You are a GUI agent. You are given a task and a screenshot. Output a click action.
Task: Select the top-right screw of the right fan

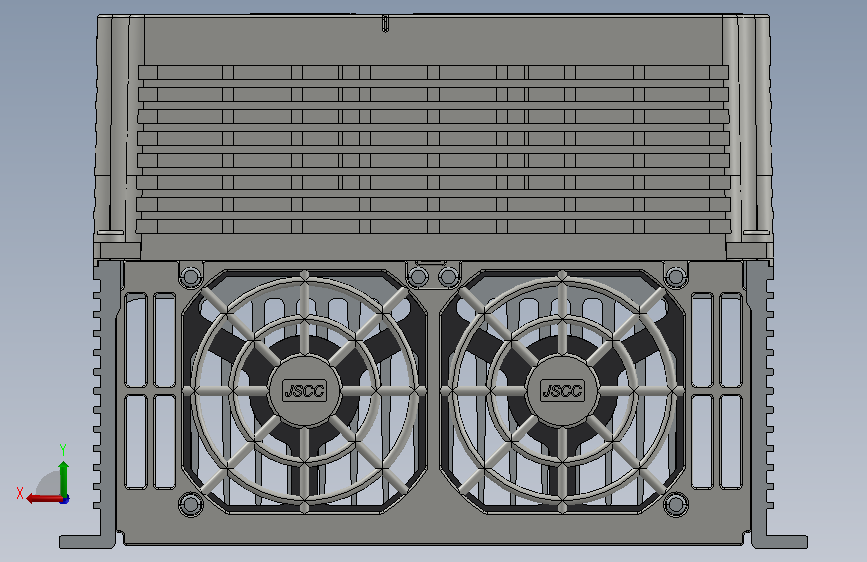675,276
